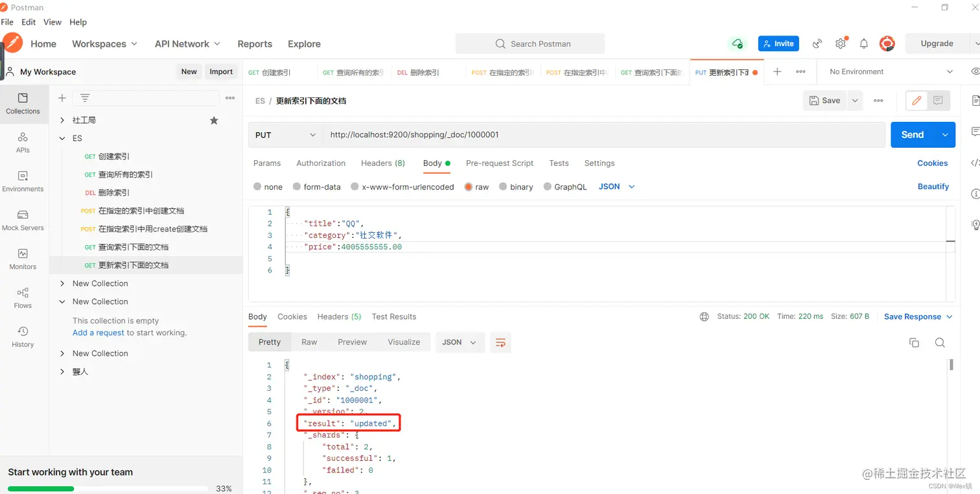Open the satellite capture requests icon
Image resolution: width=980 pixels, height=494 pixels.
tap(817, 43)
